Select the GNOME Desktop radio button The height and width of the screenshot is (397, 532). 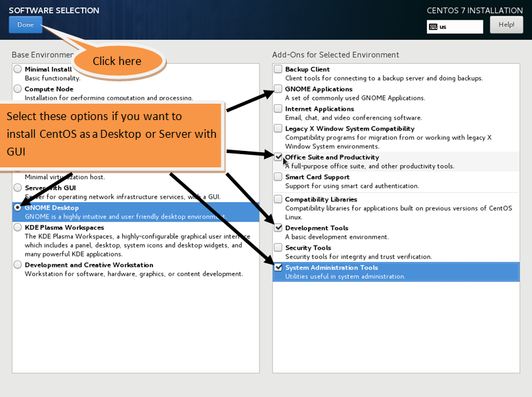(x=18, y=207)
